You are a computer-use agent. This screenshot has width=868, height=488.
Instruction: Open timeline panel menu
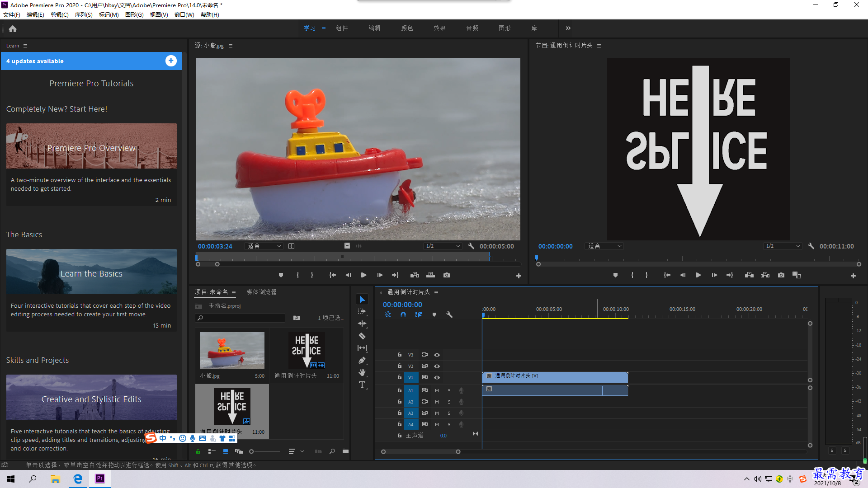coord(436,292)
